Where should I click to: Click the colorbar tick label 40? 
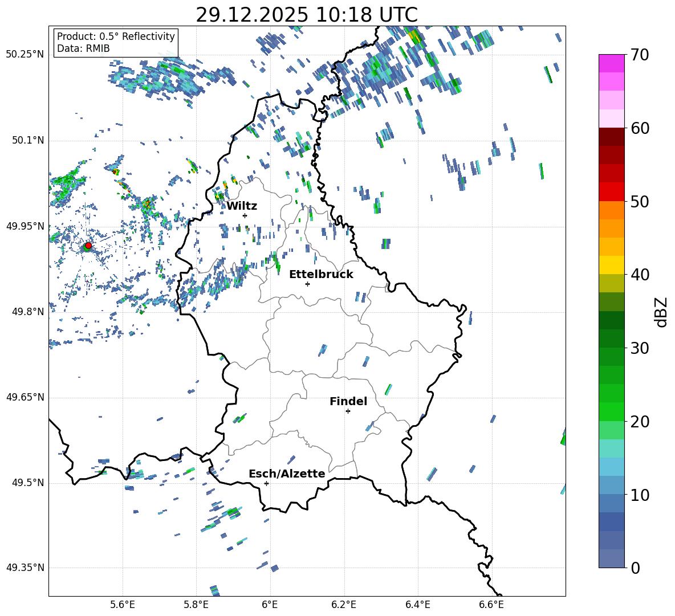(x=640, y=275)
